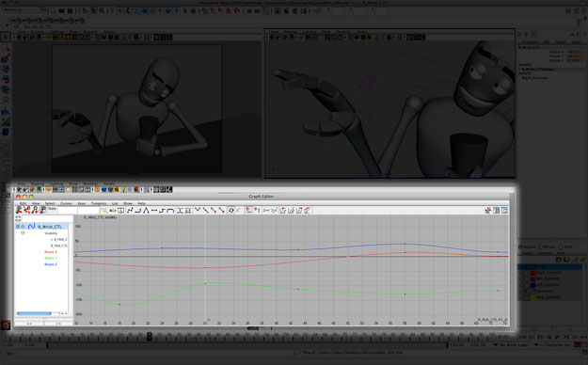Apply Spline tangents to selected keys
The image size is (588, 365).
130,211
